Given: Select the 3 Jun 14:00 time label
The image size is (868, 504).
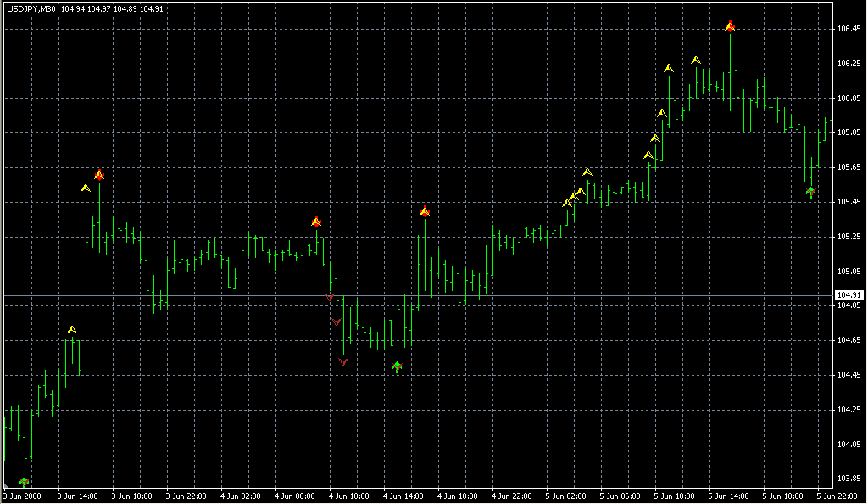Looking at the screenshot, I should coord(77,496).
